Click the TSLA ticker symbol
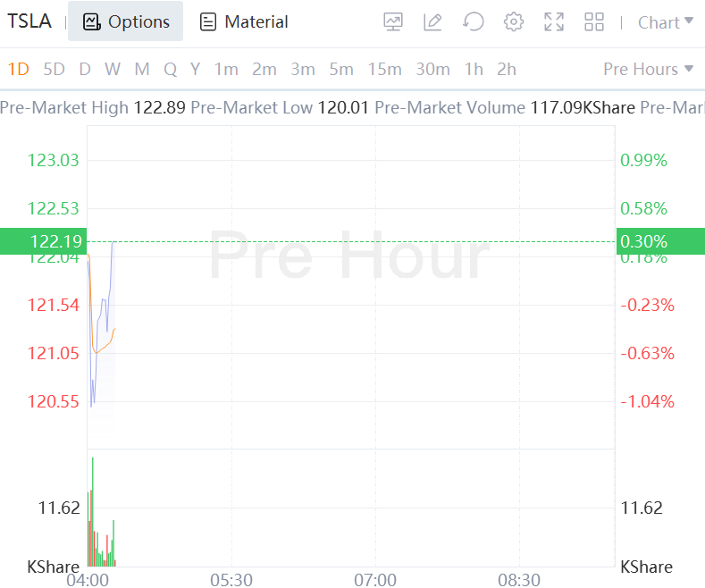 [x=29, y=21]
